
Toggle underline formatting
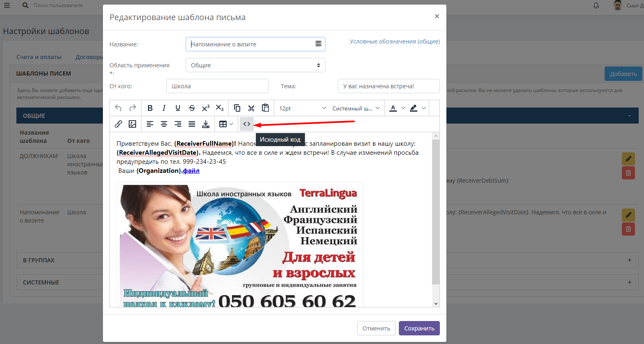coord(178,108)
